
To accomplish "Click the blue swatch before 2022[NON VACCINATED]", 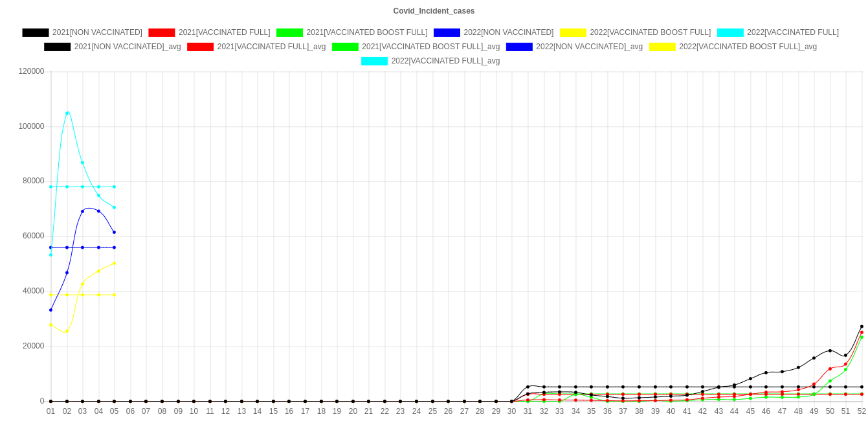I will (447, 32).
